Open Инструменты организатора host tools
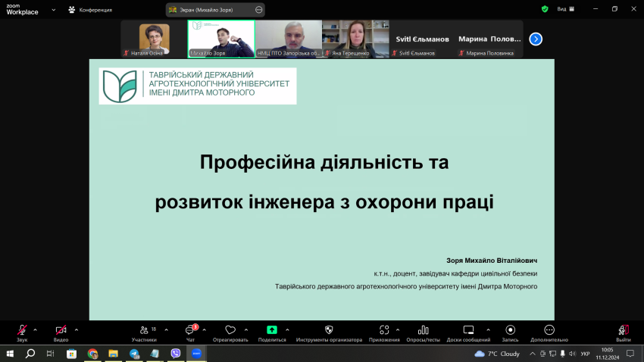 pyautogui.click(x=329, y=333)
